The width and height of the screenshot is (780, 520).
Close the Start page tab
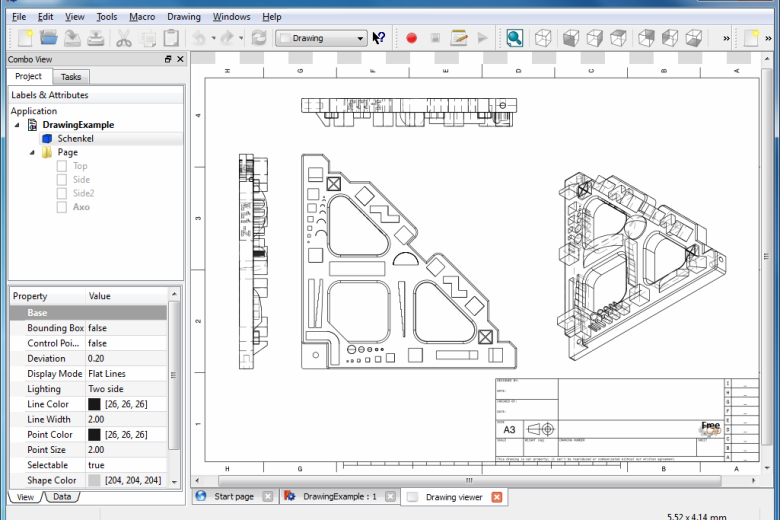[268, 497]
